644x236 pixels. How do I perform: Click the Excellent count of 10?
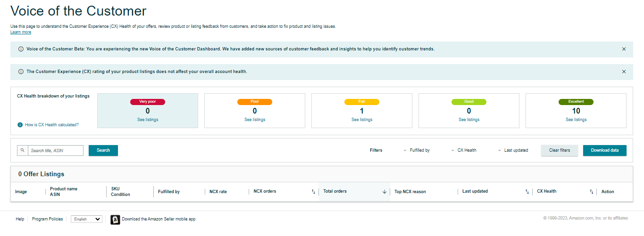(x=576, y=111)
